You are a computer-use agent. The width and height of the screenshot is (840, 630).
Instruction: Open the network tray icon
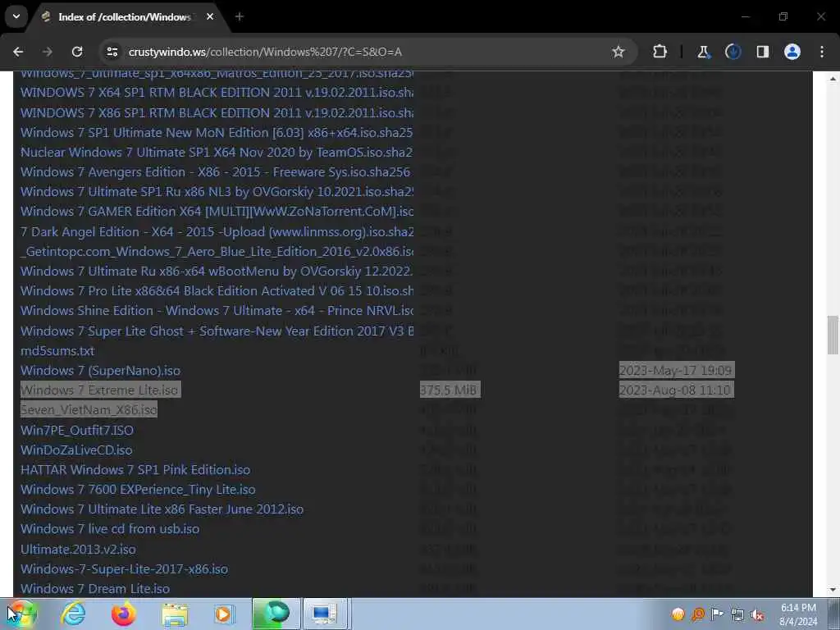(737, 614)
